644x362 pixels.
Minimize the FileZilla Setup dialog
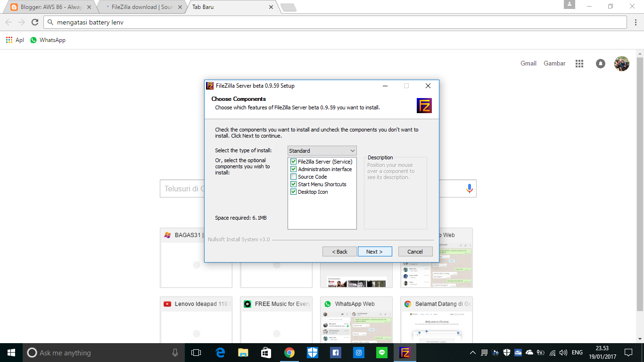coord(385,86)
